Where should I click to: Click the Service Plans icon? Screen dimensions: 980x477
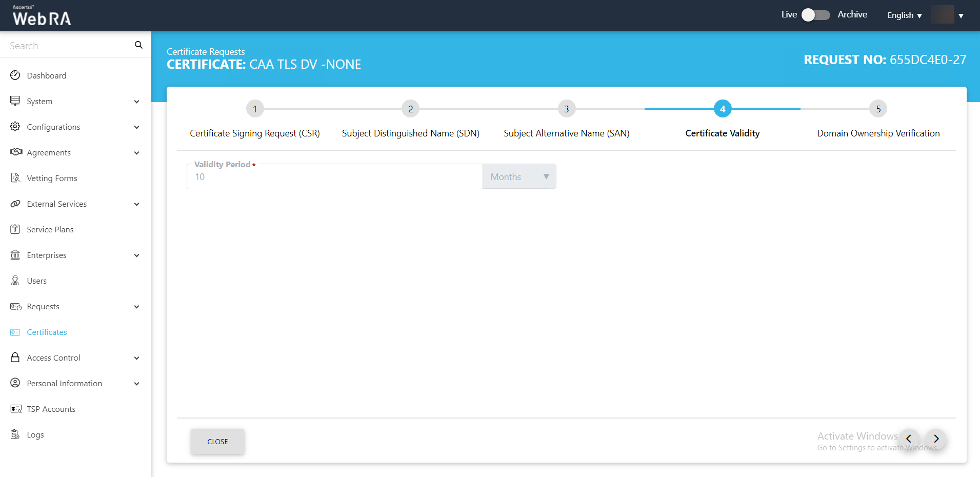pyautogui.click(x=15, y=229)
